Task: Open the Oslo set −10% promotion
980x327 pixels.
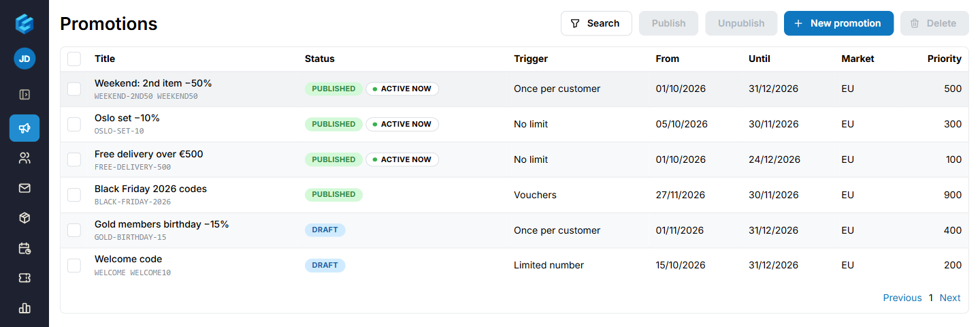Action: coord(127,118)
